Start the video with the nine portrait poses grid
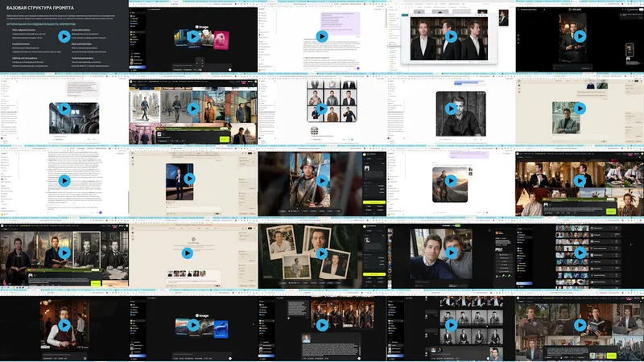Screen dimensions: 644x362 (322, 109)
